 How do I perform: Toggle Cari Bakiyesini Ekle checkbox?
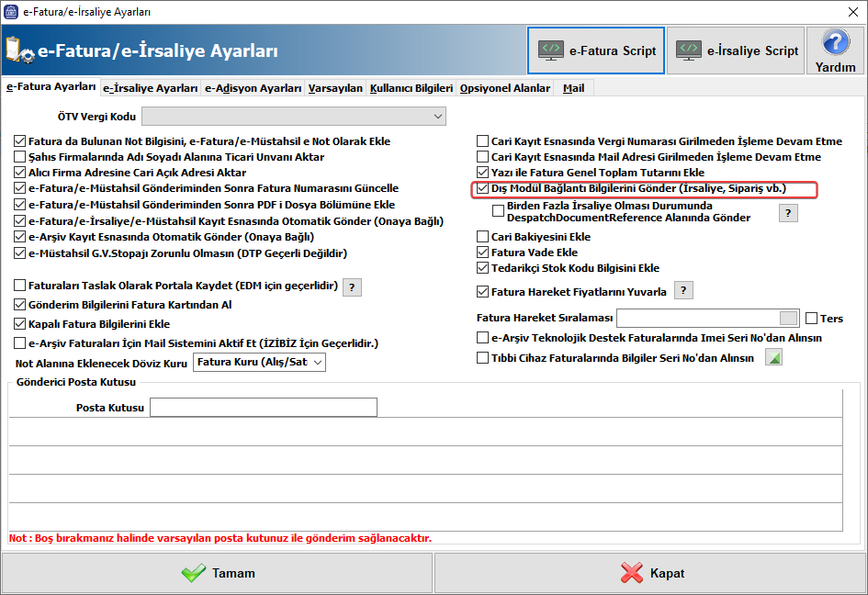pos(483,237)
